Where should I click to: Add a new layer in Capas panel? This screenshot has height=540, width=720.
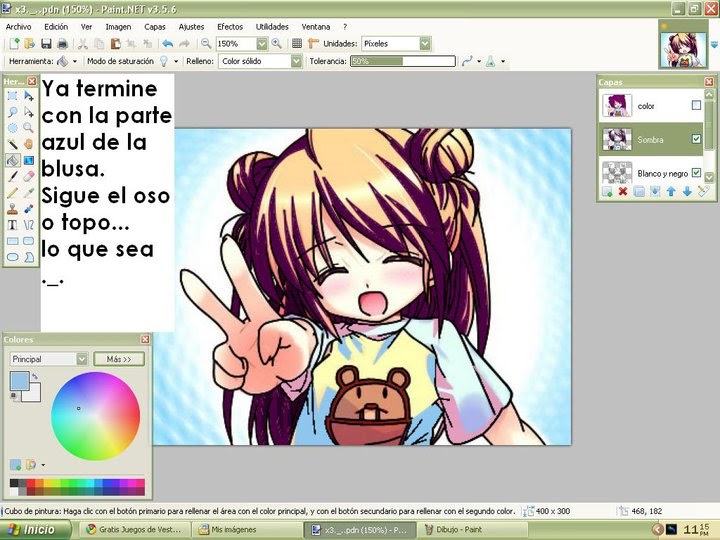607,191
